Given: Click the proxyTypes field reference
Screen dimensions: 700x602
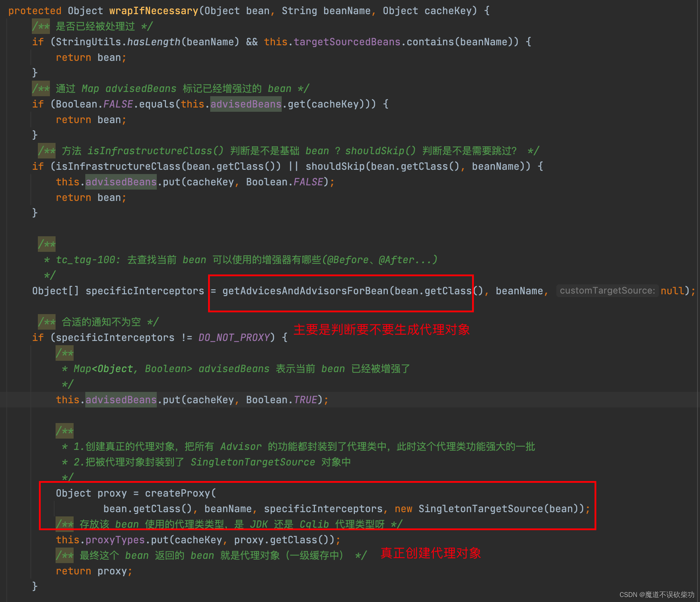Looking at the screenshot, I should click(x=115, y=540).
